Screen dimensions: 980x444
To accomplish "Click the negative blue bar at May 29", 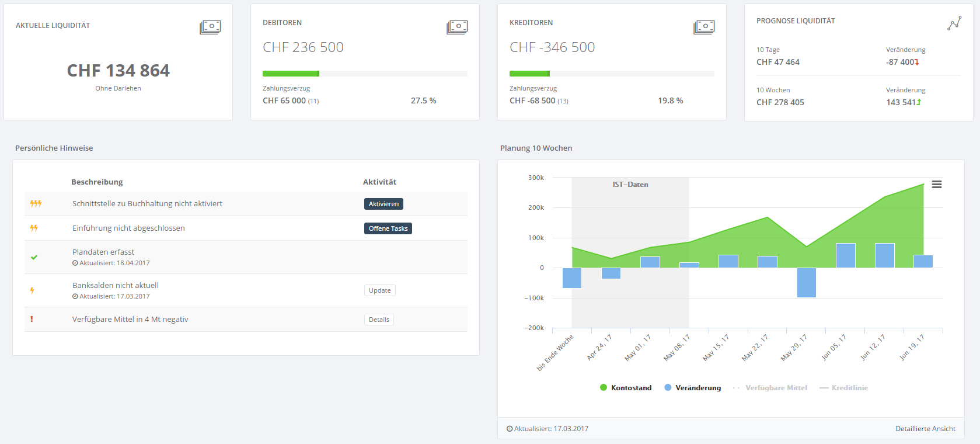I will 806,283.
